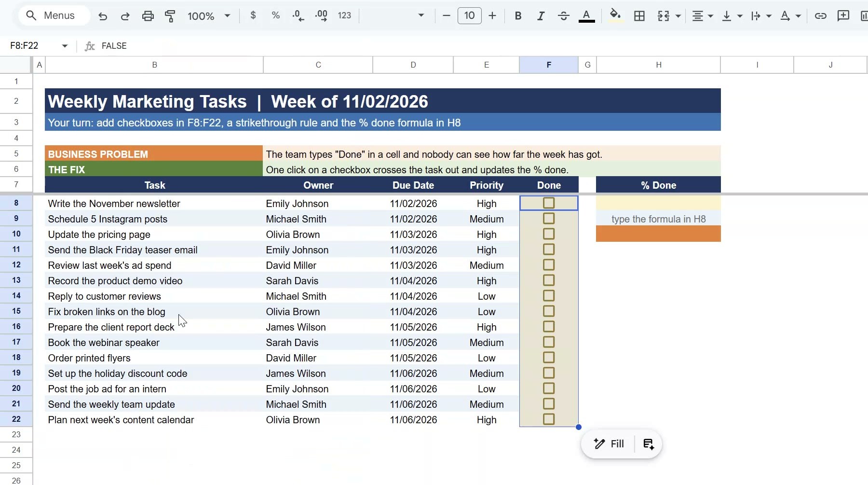Viewport: 868px width, 485px height.
Task: Insert link icon
Action: click(x=820, y=16)
